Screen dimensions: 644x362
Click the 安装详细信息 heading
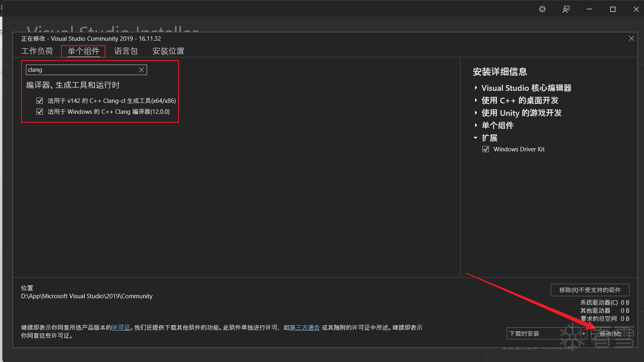tap(500, 72)
